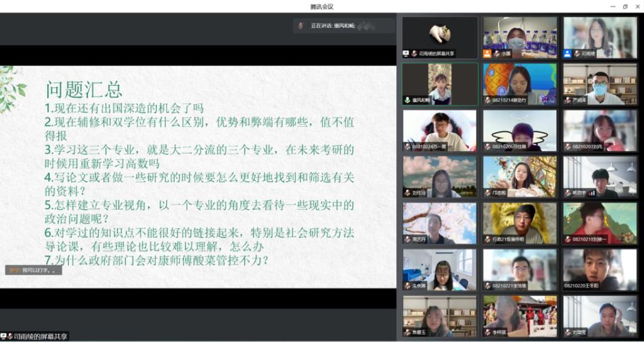The width and height of the screenshot is (644, 342).
Task: Click the screen share icon on the first participant tile
Action: coord(406,54)
